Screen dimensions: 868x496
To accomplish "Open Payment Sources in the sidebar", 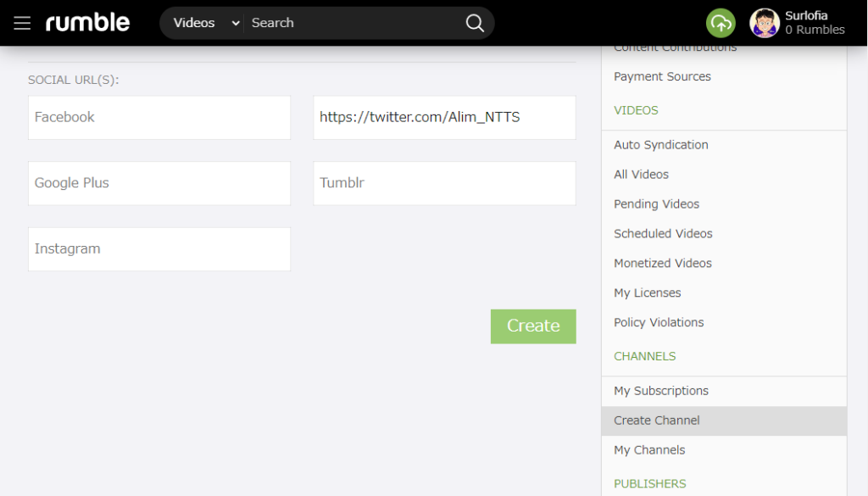I will [662, 76].
